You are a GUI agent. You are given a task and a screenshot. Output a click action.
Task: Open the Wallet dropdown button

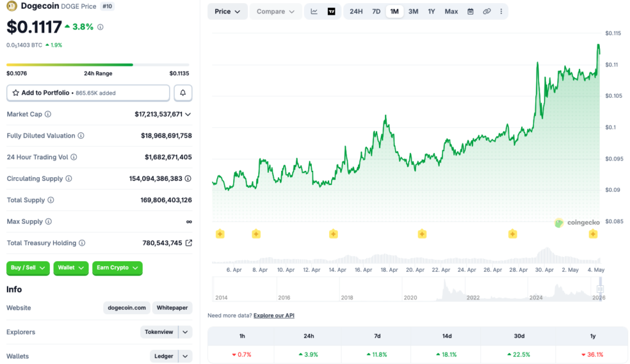click(71, 268)
